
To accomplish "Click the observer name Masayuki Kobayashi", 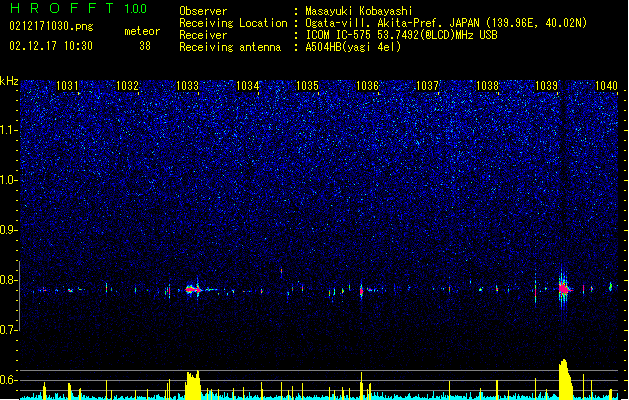I will [x=359, y=11].
